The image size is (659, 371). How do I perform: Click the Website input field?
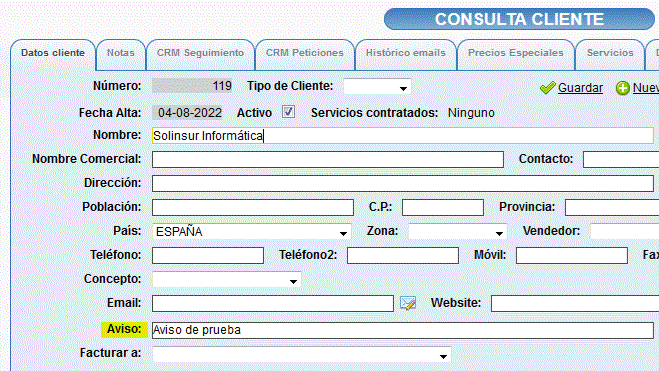[x=575, y=303]
